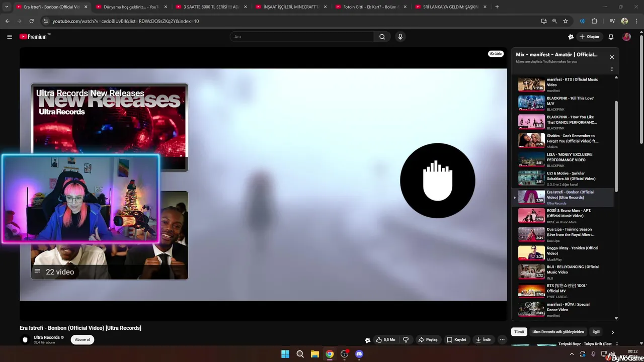Click the address bar URL

pos(126,21)
